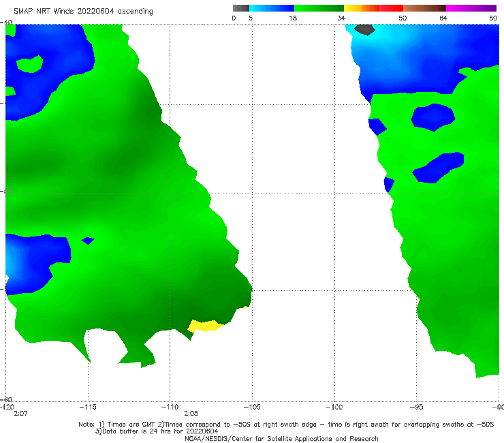Click the longitude label '-100'

334,407
